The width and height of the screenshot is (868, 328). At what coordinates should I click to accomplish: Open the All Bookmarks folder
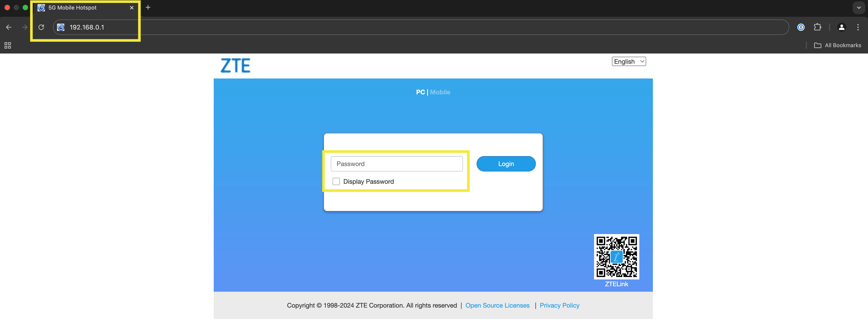pos(838,45)
